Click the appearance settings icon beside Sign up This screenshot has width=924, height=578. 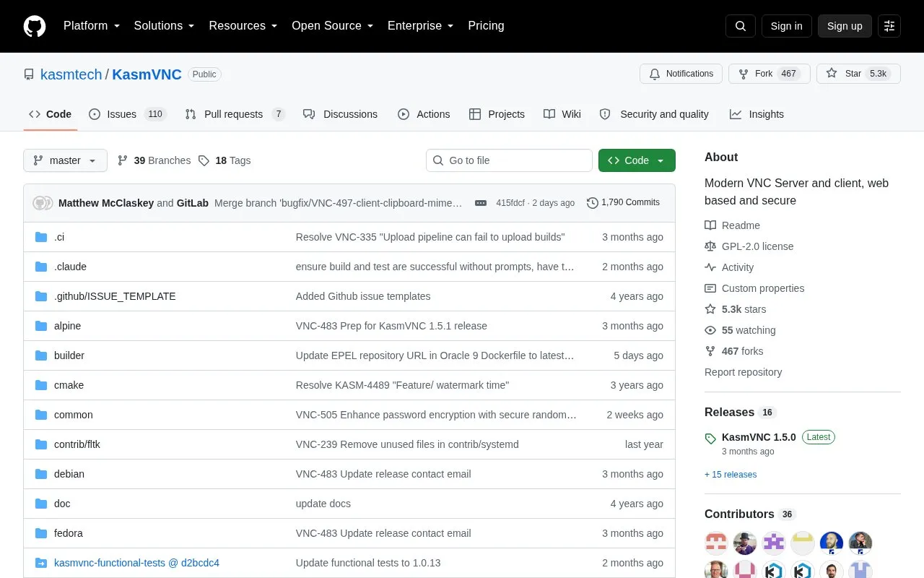pos(889,26)
